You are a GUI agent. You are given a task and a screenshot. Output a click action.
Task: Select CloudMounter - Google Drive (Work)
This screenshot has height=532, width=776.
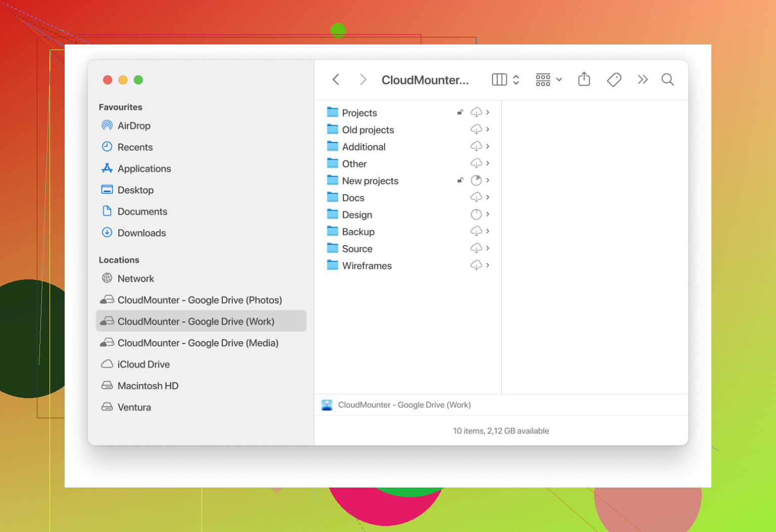(201, 321)
